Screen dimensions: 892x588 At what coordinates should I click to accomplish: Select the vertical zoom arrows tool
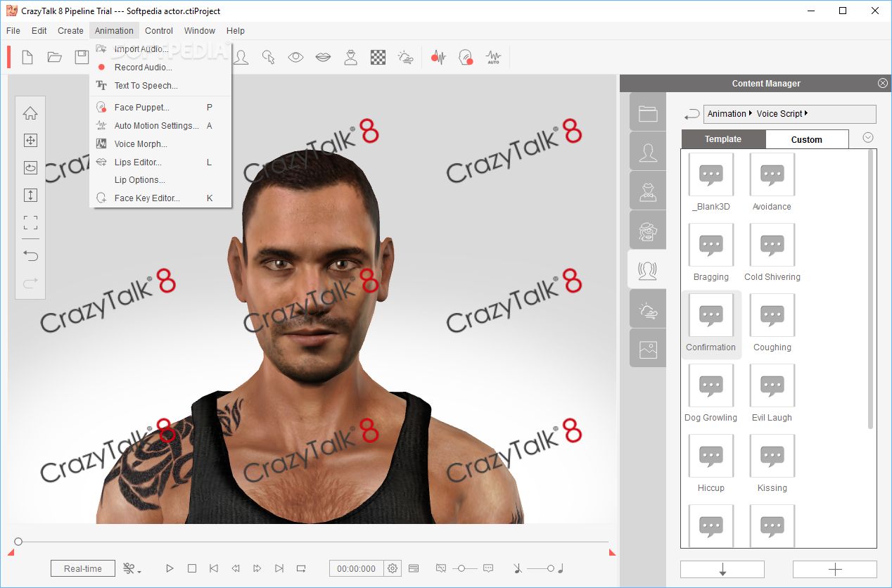tap(30, 196)
